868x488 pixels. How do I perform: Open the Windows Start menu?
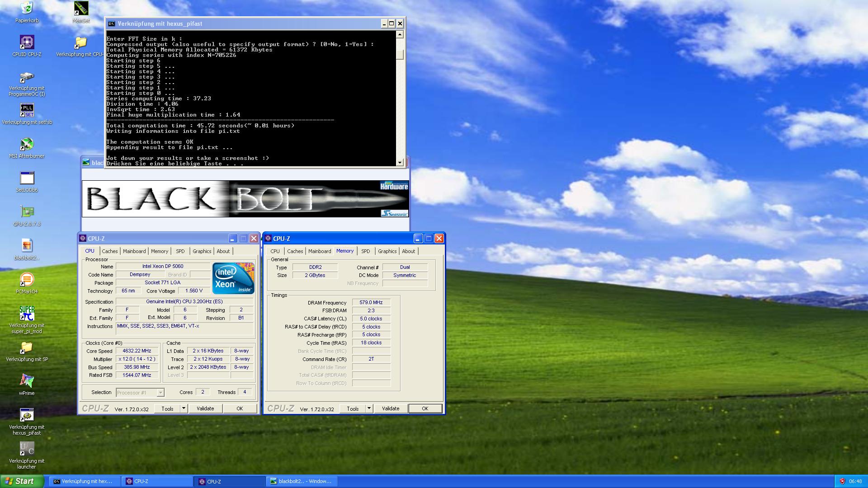[x=22, y=481]
